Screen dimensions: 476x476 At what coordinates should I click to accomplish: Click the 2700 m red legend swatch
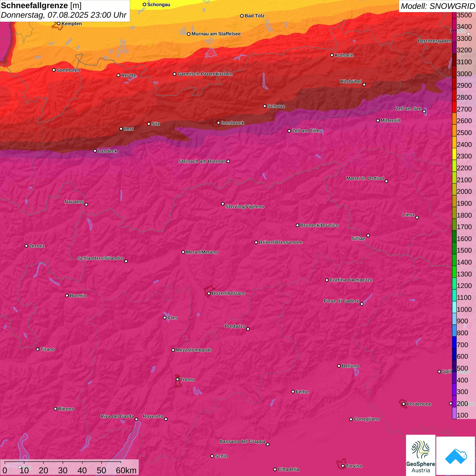454,107
